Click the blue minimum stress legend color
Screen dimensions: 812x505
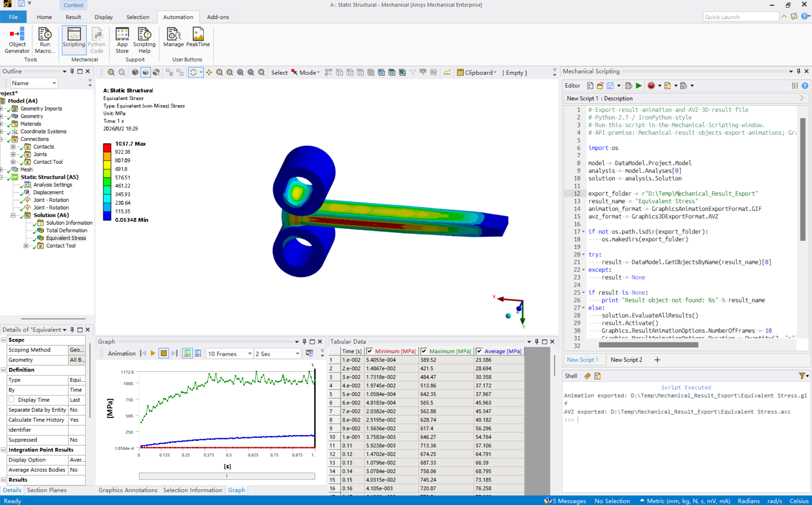pos(107,216)
